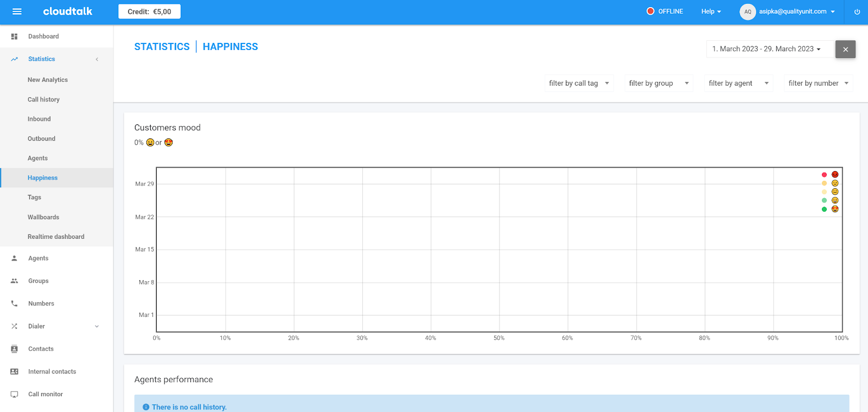This screenshot has width=868, height=412.
Task: Click the Dashboard grid icon
Action: click(15, 36)
